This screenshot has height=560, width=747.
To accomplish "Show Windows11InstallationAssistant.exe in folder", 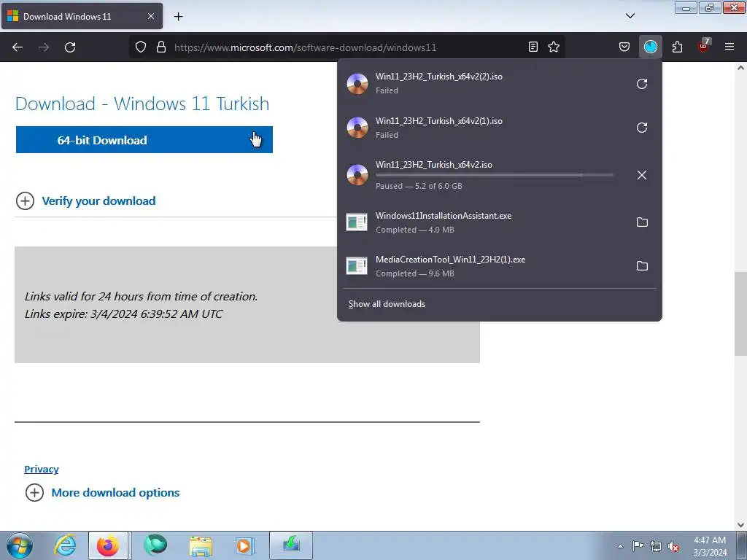I will (x=642, y=222).
